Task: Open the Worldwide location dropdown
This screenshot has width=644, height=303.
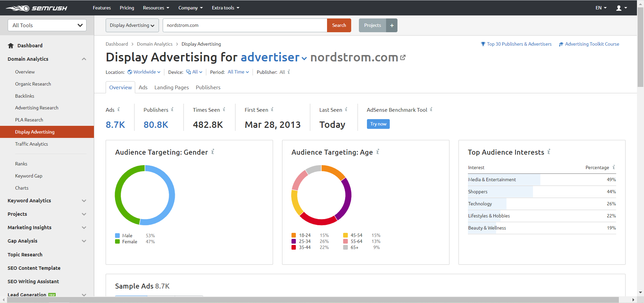Action: (x=144, y=72)
